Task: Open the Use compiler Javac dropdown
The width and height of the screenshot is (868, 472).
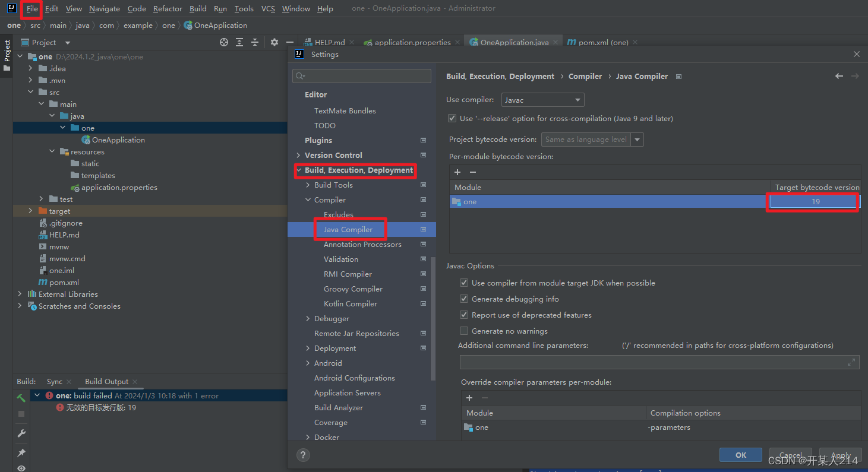Action: tap(543, 100)
